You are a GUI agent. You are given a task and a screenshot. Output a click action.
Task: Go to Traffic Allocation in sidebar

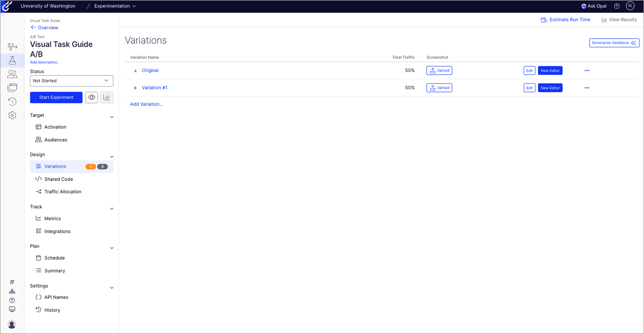[63, 192]
